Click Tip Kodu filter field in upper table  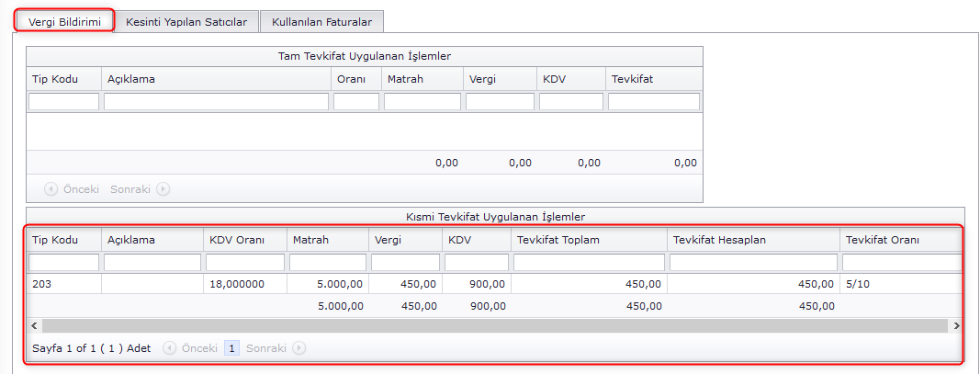63,102
